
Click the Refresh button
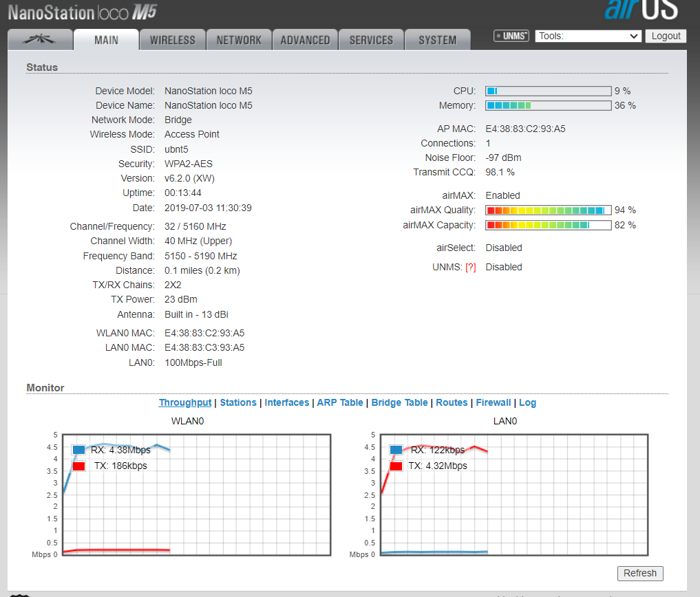point(640,574)
